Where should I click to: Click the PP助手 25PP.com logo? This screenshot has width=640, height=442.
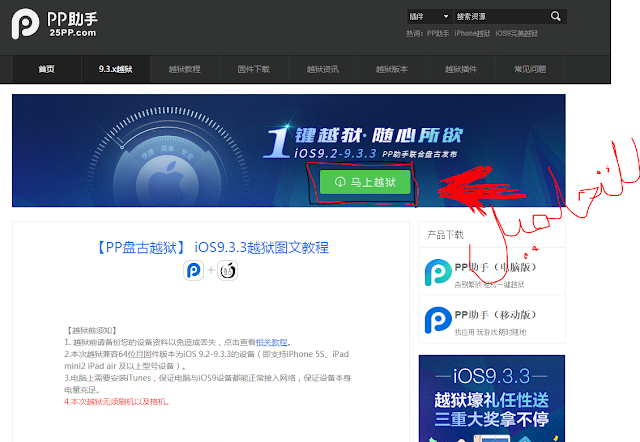[x=54, y=24]
